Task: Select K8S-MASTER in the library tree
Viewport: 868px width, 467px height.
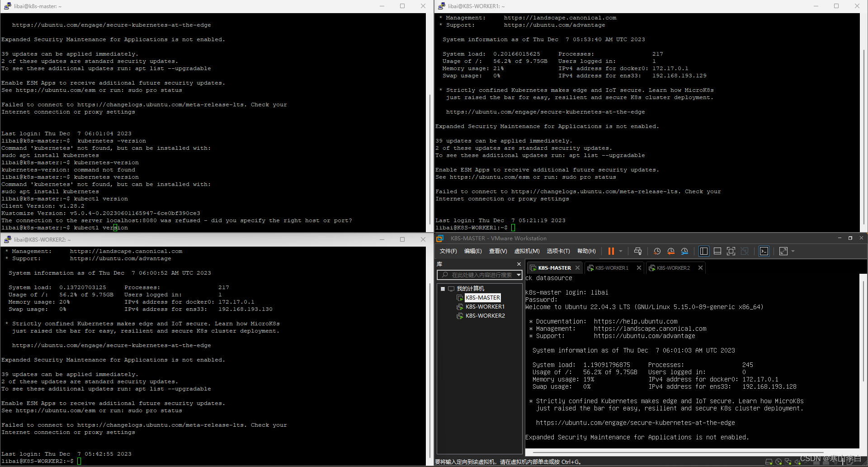Action: pyautogui.click(x=483, y=298)
